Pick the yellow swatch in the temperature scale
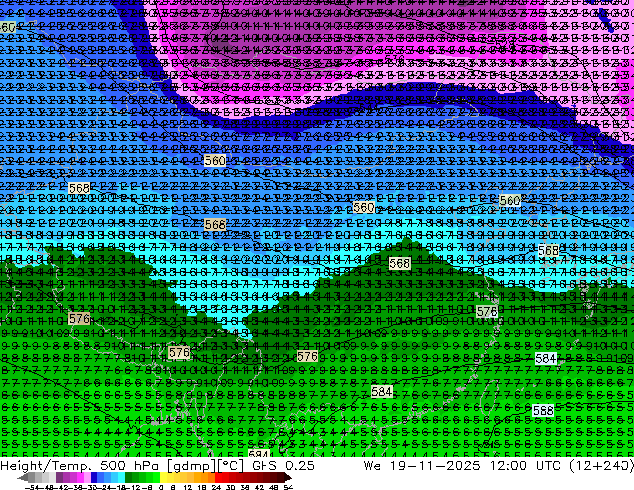Viewport: 634px width, 490px height. pos(164,477)
